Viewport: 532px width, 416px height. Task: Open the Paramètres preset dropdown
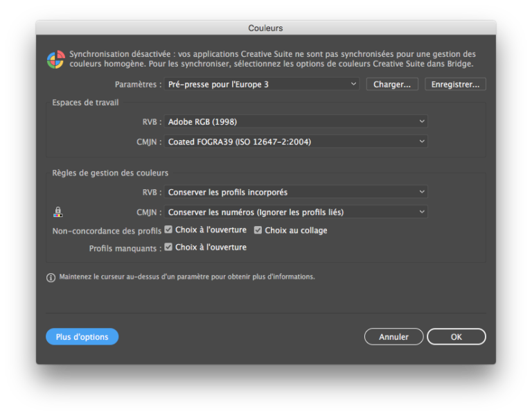click(x=262, y=85)
